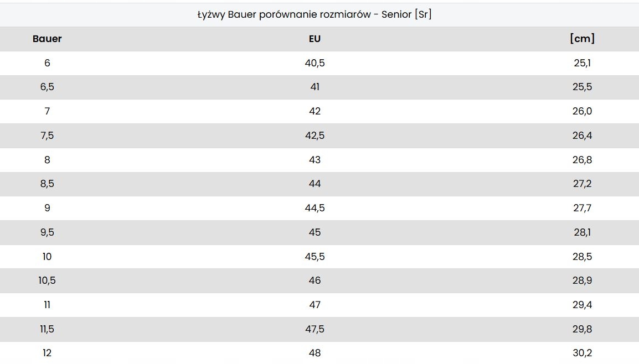Image resolution: width=639 pixels, height=364 pixels.
Task: Select the 30,2 cm cell
Action: click(582, 353)
